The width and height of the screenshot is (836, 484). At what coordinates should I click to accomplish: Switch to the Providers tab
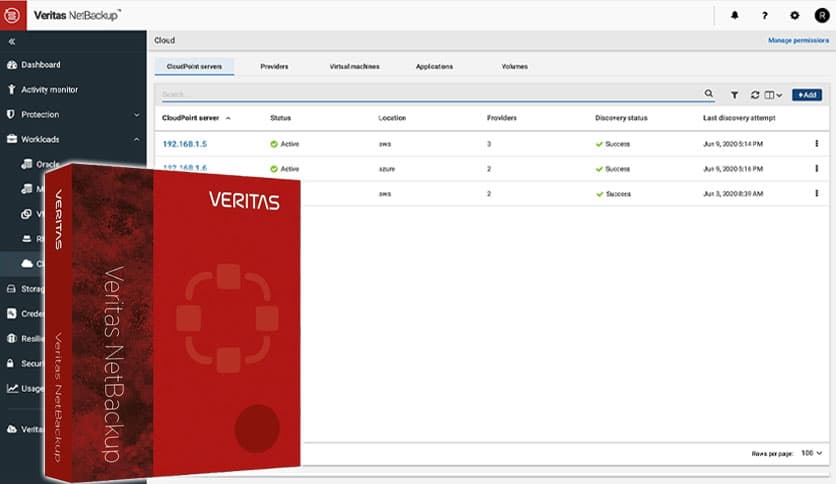point(274,67)
